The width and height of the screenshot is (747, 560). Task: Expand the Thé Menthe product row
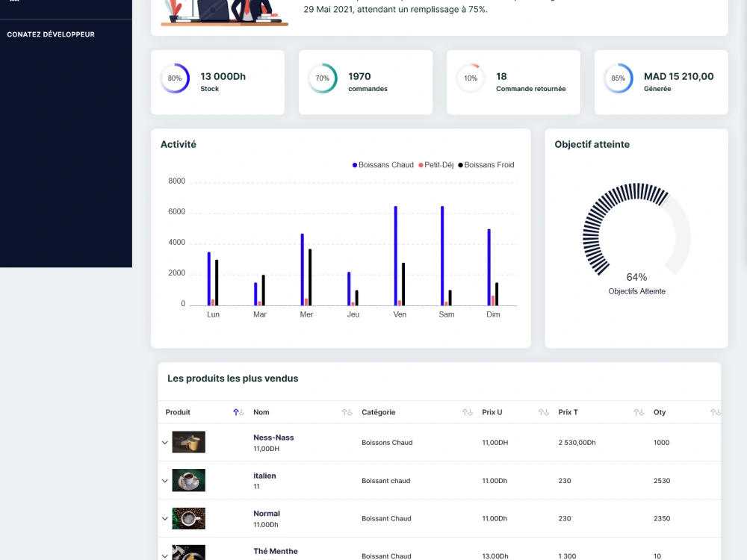click(x=165, y=556)
